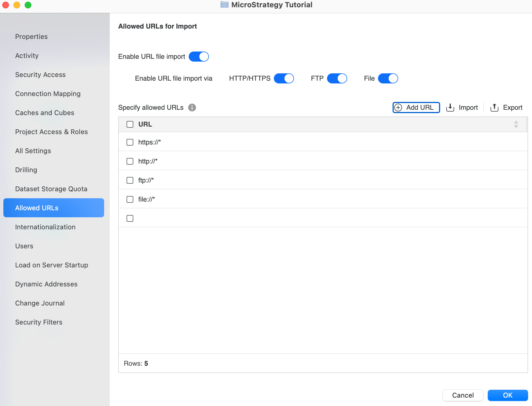Click the Import download icon
The height and width of the screenshot is (406, 532).
click(450, 108)
